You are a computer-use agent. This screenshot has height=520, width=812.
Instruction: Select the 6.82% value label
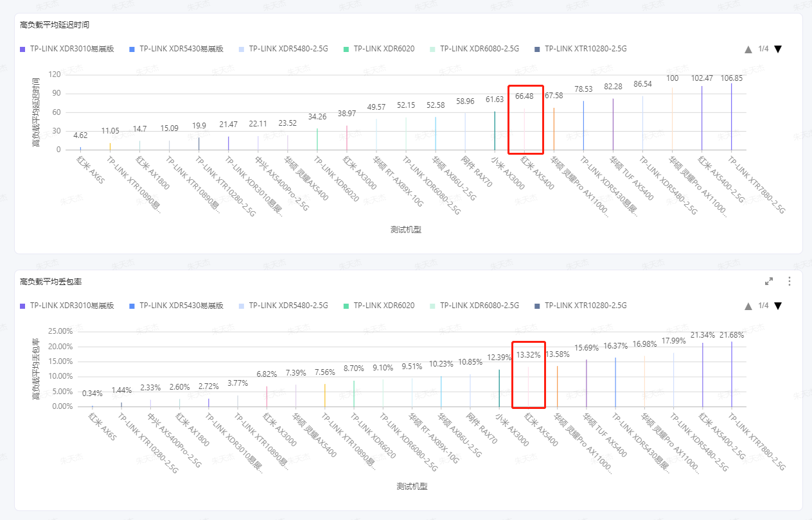click(x=267, y=374)
